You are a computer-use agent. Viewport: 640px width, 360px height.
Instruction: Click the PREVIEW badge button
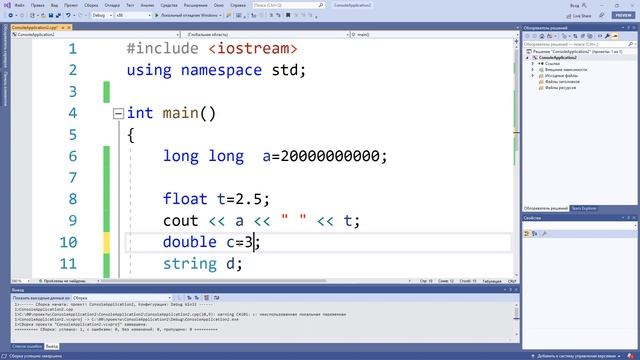click(x=623, y=16)
